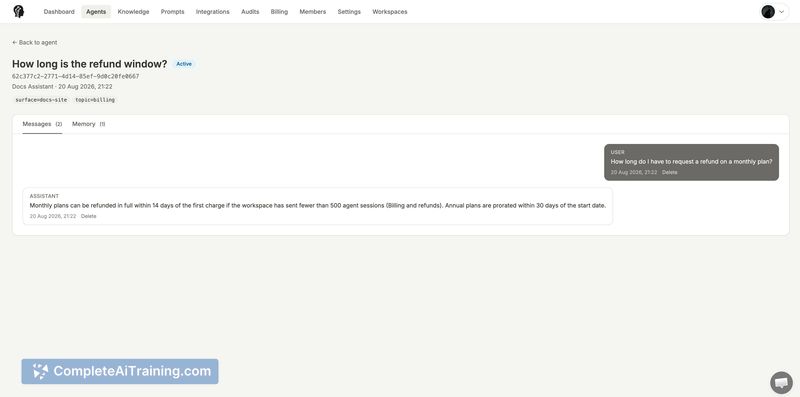Screen dimensions: 800x397
Task: Go to the Agents section
Action: tap(96, 12)
